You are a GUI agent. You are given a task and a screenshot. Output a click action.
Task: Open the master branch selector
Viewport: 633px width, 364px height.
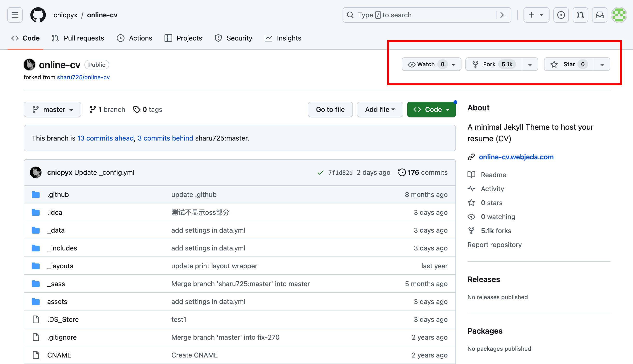tap(52, 109)
